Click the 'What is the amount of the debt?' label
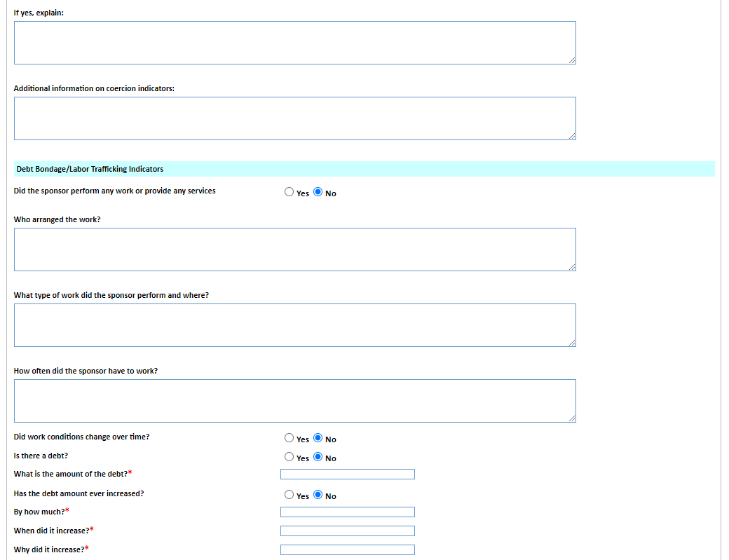This screenshot has width=729, height=560. (x=72, y=474)
